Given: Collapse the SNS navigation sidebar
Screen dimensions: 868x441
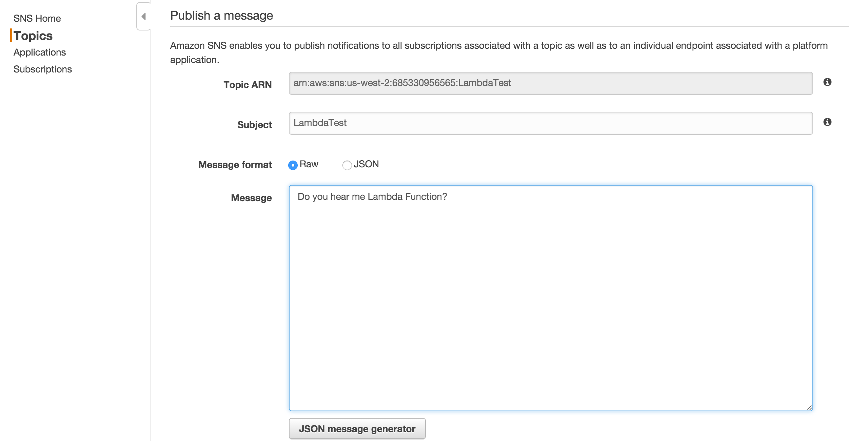Looking at the screenshot, I should [143, 16].
